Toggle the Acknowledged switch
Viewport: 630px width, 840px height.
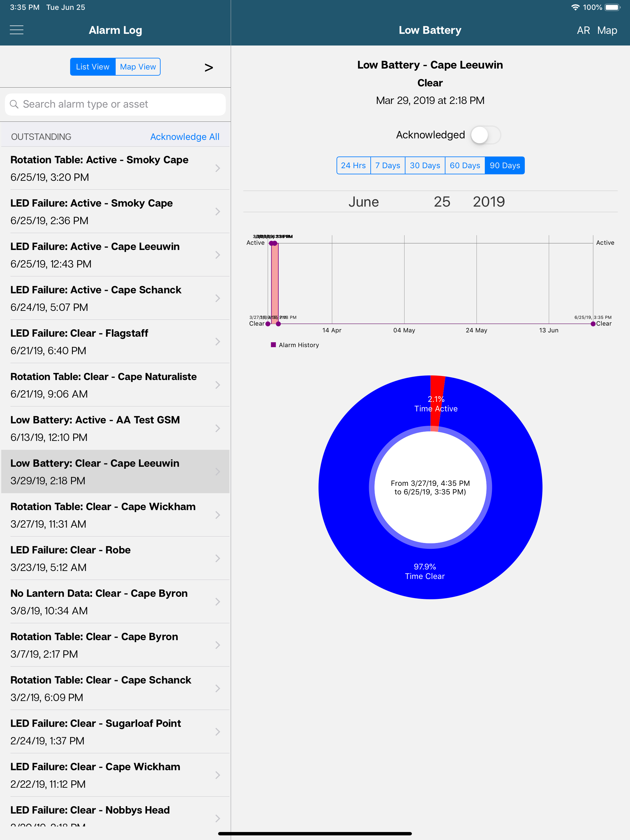pyautogui.click(x=486, y=135)
